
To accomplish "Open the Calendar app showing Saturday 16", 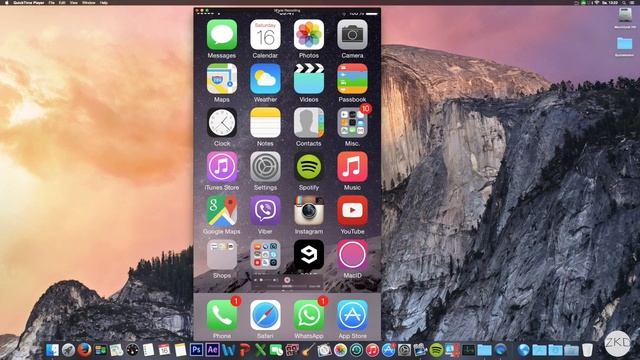I will 265,35.
